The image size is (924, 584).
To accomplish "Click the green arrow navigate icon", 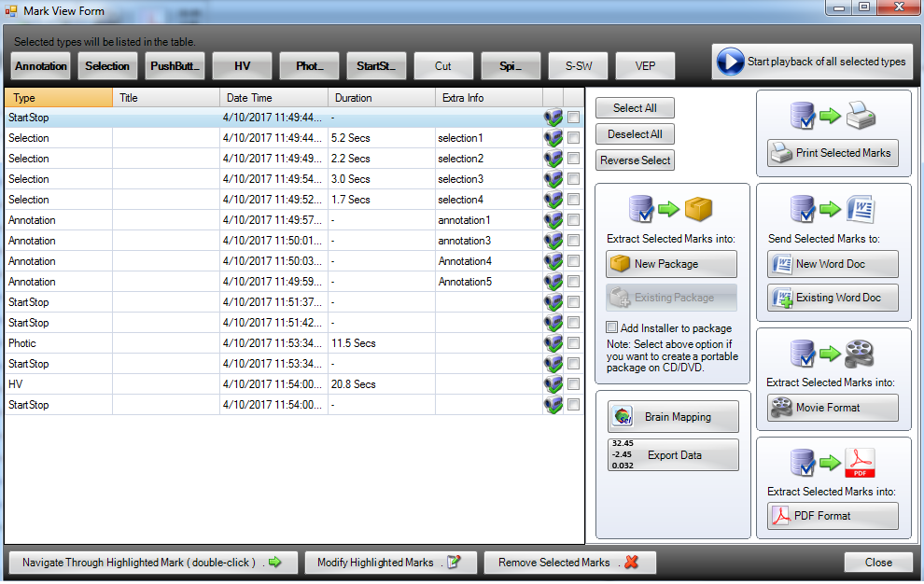I will pos(274,563).
